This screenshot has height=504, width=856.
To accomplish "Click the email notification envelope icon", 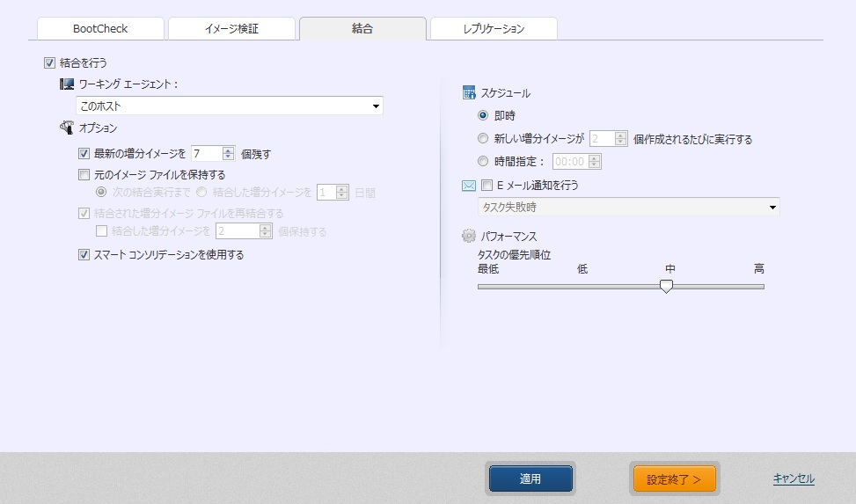I will [469, 186].
